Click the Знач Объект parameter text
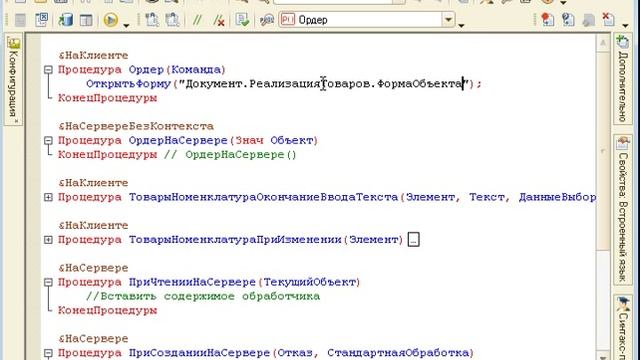 [x=274, y=141]
